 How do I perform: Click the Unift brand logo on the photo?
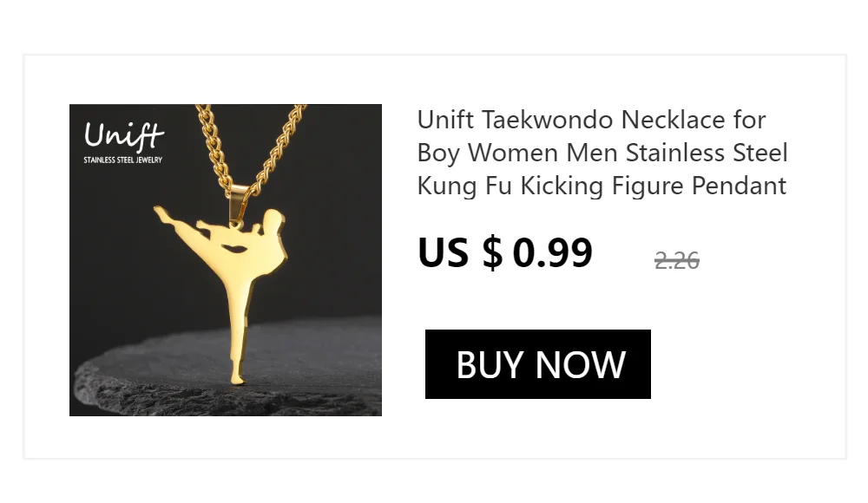pyautogui.click(x=123, y=135)
